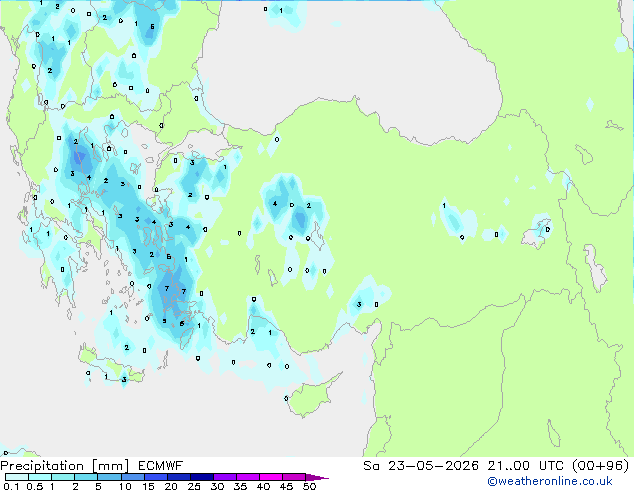Click the over-50 mm arrow at legend end
Image resolution: width=634 pixels, height=490 pixels.
click(317, 477)
